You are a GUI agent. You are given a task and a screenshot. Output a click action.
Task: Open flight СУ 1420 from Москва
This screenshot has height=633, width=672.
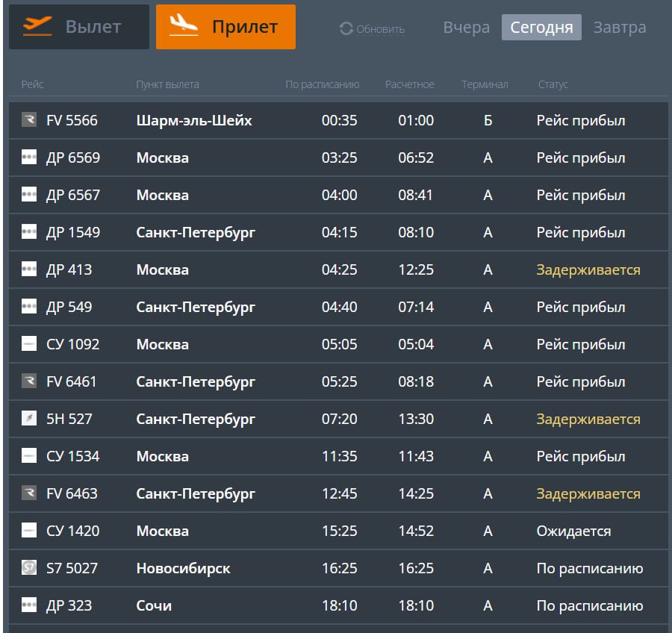336,531
